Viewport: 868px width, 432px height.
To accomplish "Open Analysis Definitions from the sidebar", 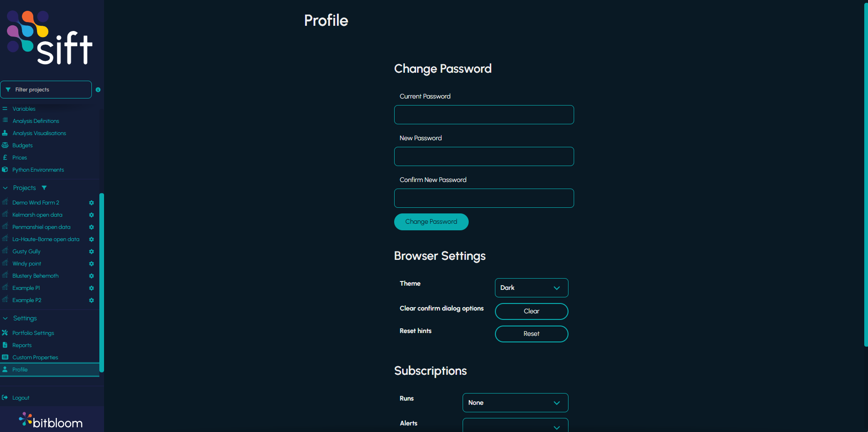I will pyautogui.click(x=36, y=121).
